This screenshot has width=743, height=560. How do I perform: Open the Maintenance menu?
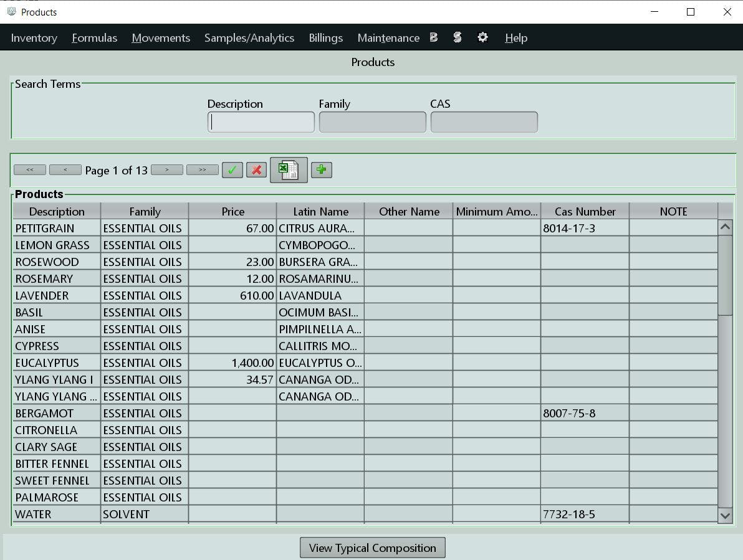pos(388,38)
